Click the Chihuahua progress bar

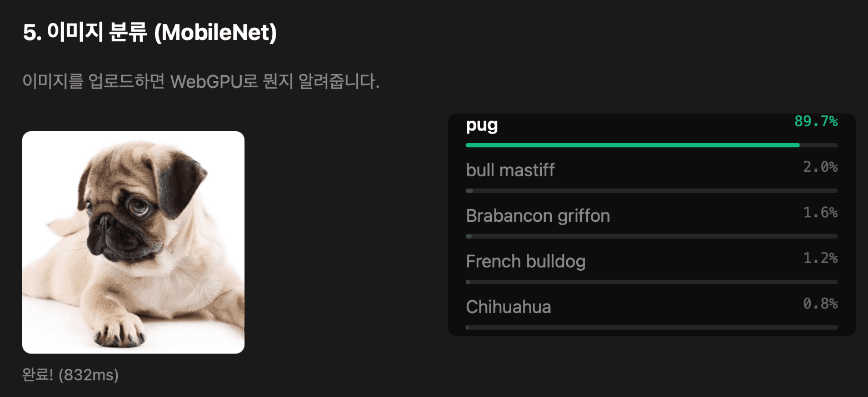(x=651, y=327)
